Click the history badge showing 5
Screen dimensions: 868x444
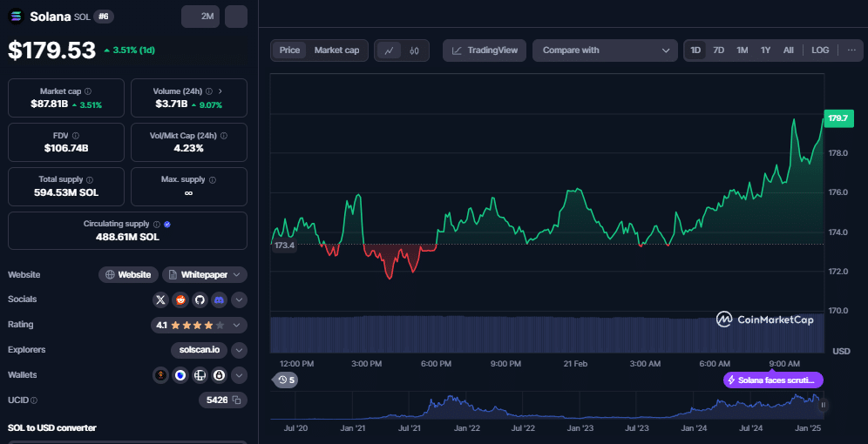[286, 380]
